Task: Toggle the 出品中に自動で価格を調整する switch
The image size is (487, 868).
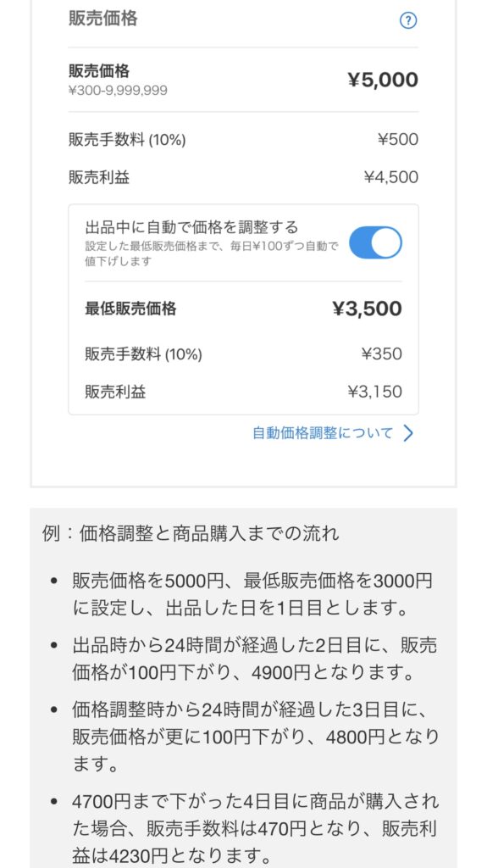Action: 375,242
